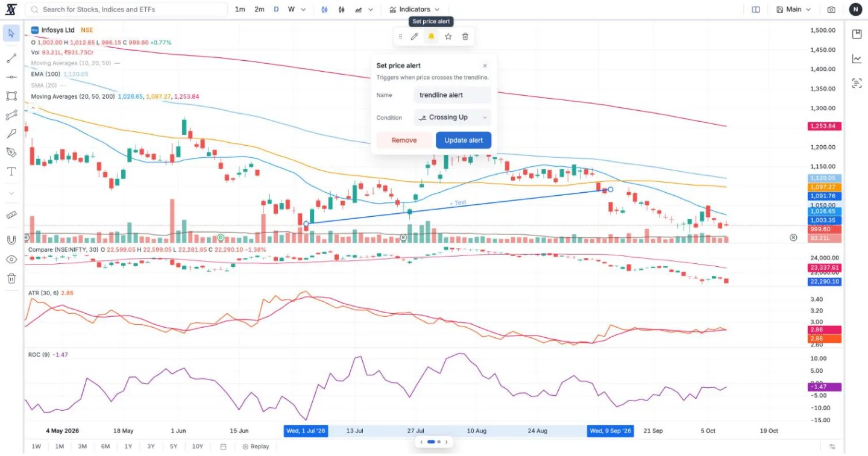The width and height of the screenshot is (868, 456).
Task: Open the list panel icon in right sidebar
Action: [x=857, y=83]
